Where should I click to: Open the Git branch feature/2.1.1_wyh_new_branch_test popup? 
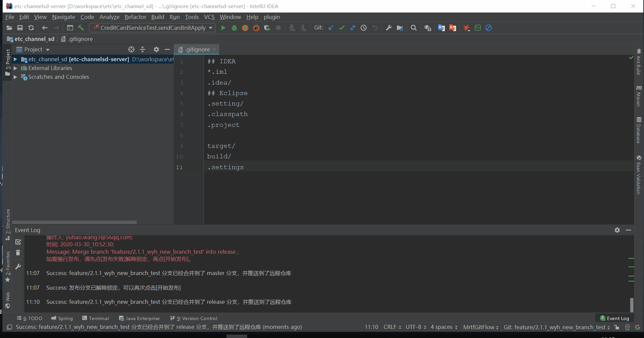tap(557, 327)
